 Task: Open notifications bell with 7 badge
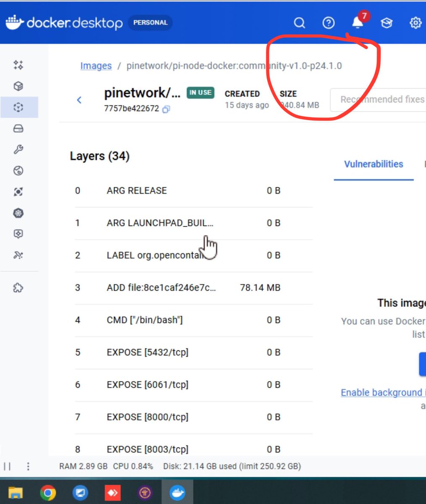(x=358, y=21)
